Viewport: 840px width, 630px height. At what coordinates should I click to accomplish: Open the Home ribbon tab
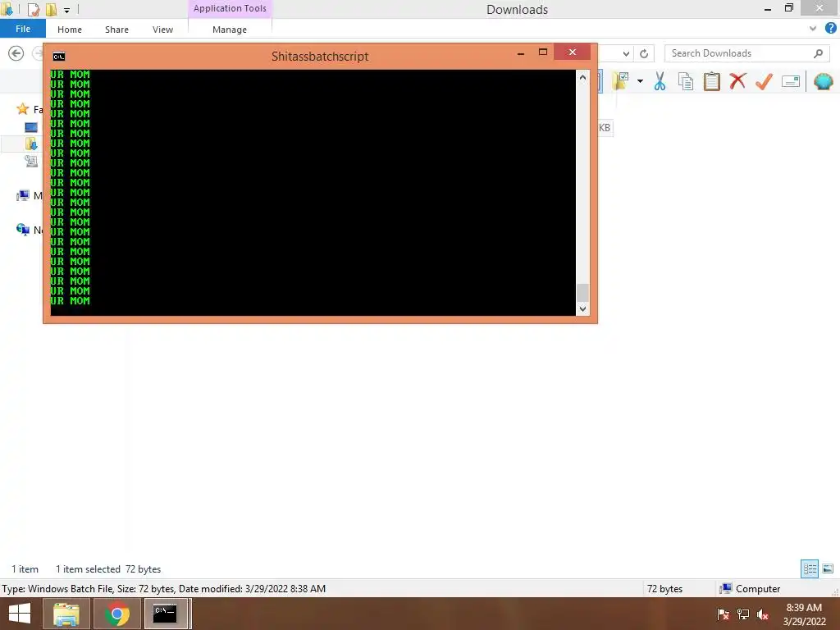70,30
